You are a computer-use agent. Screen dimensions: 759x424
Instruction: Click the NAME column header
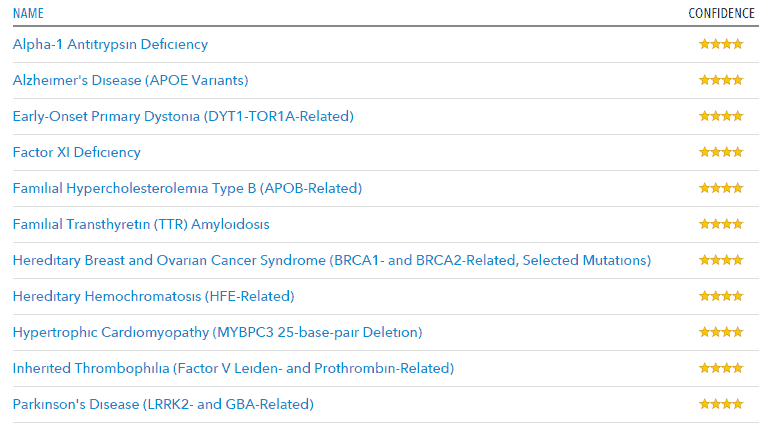point(28,13)
